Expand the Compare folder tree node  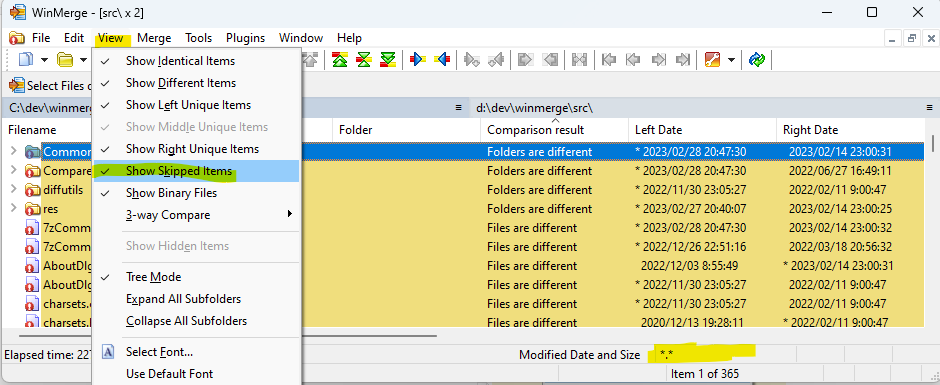click(14, 171)
